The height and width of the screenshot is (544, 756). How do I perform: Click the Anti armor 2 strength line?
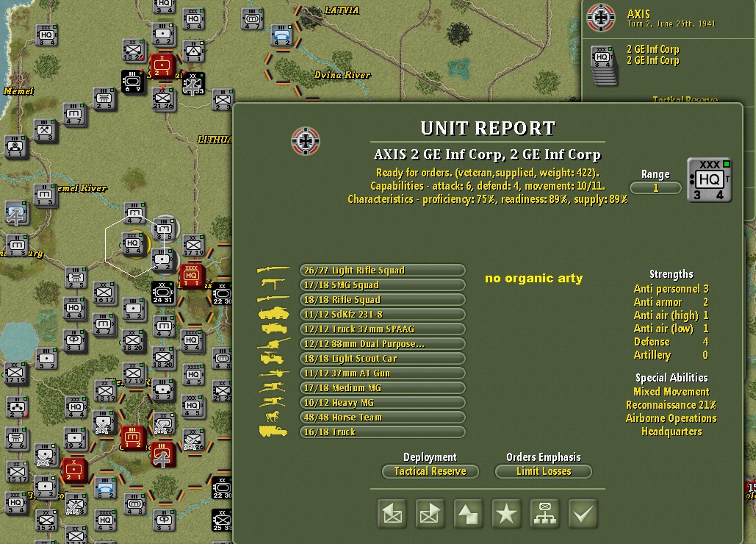(x=671, y=302)
